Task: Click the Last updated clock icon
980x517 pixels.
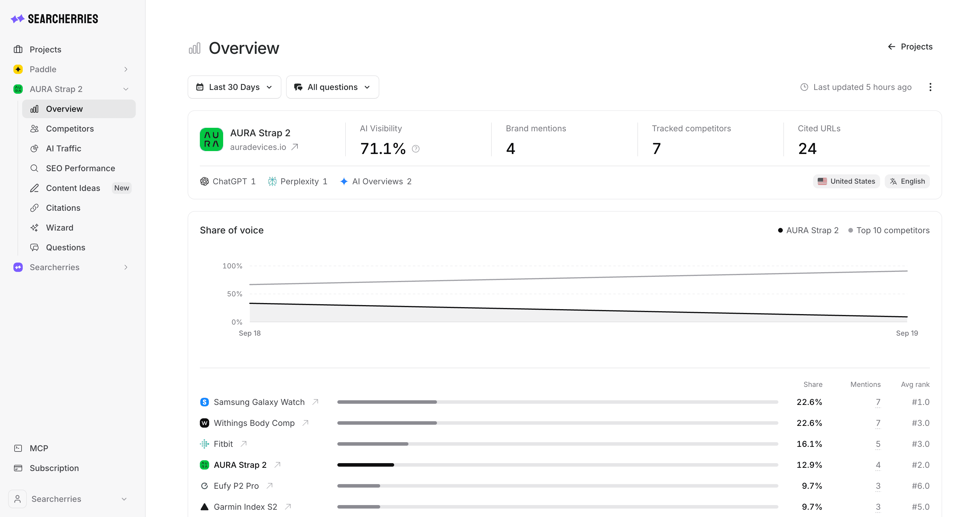Action: 804,87
